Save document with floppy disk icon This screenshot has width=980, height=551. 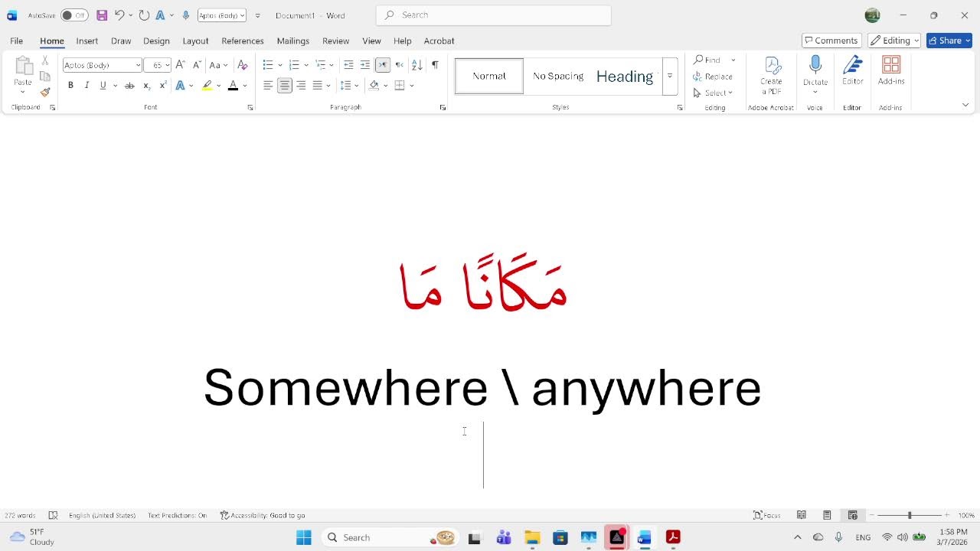tap(102, 15)
